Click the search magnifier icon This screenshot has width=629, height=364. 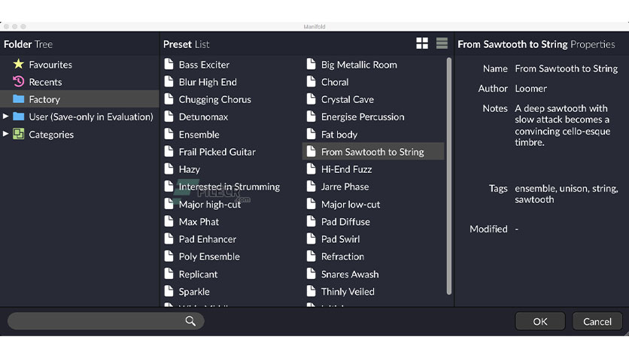[190, 321]
